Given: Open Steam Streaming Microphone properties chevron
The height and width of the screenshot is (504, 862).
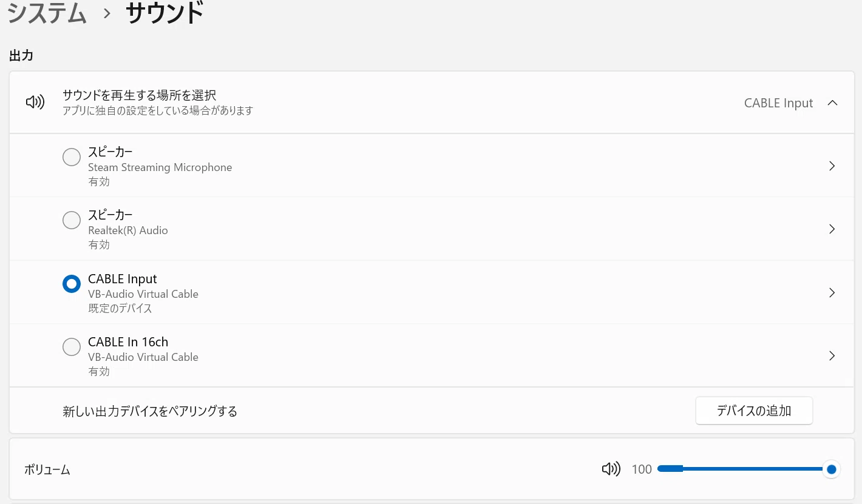Looking at the screenshot, I should 832,166.
